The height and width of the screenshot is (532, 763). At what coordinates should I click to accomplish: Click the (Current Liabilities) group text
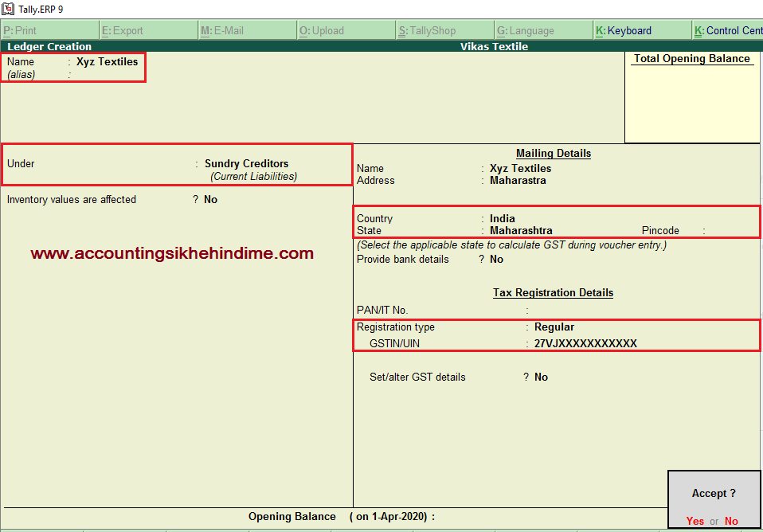pyautogui.click(x=253, y=177)
